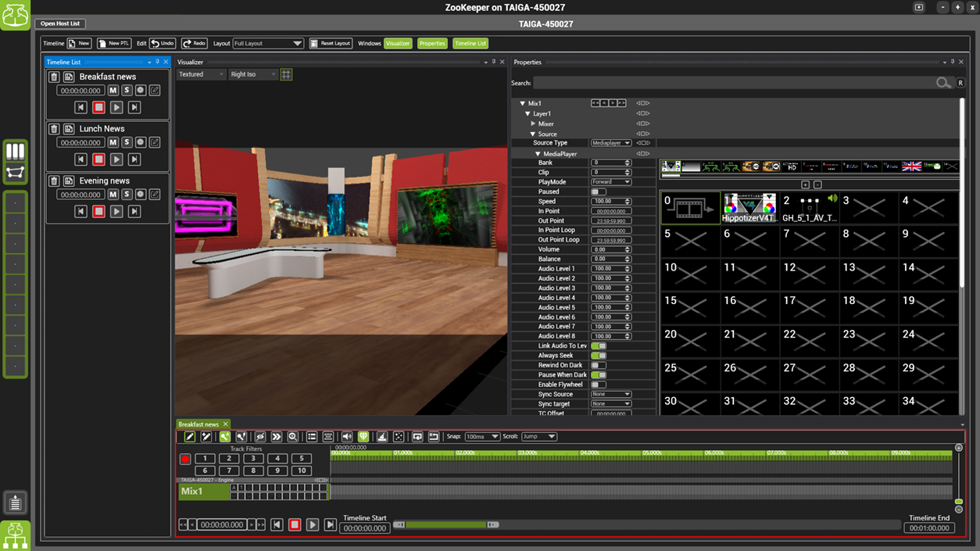This screenshot has width=980, height=551.
Task: Click the Open Host List button
Action: (x=60, y=23)
